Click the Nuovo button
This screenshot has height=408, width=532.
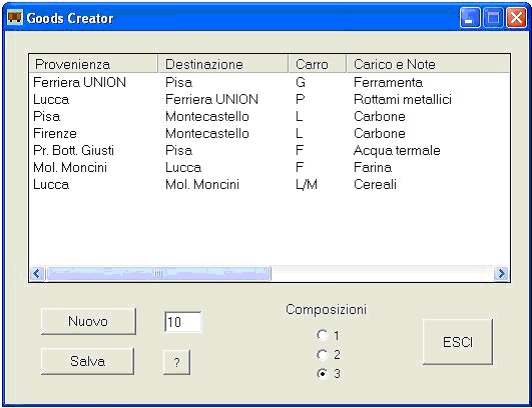[88, 321]
